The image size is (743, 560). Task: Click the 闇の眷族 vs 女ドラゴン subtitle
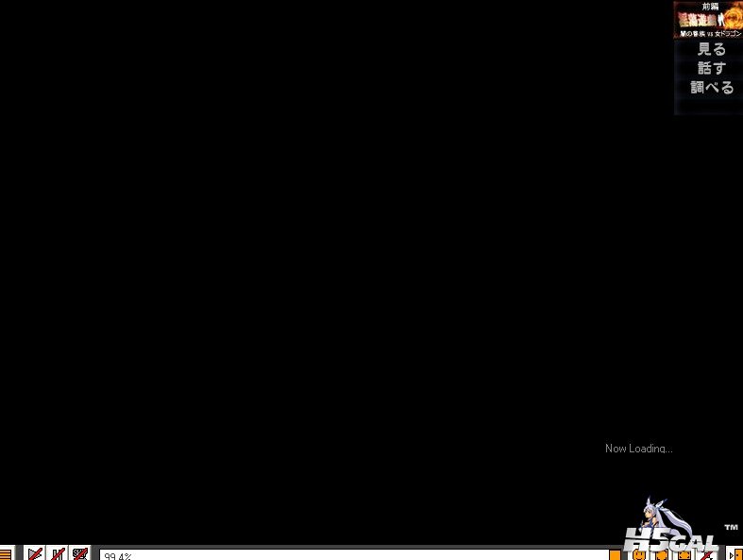pos(710,34)
